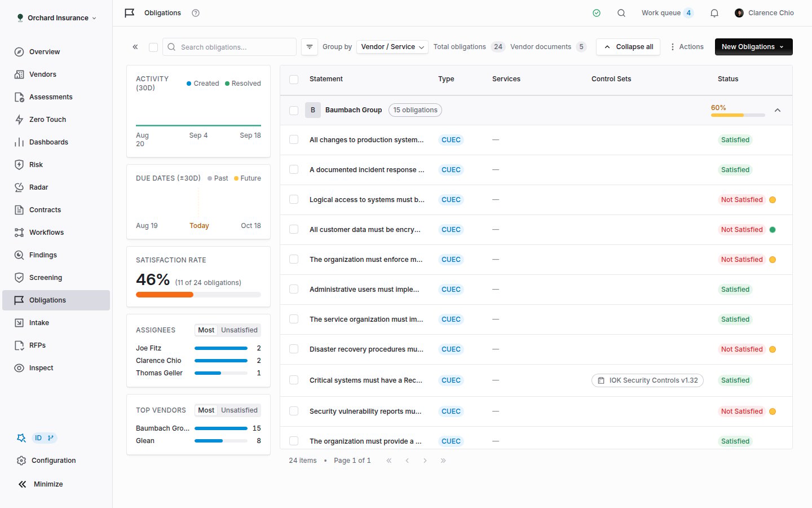
Task: Select Most tab in Assignees card
Action: (206, 330)
